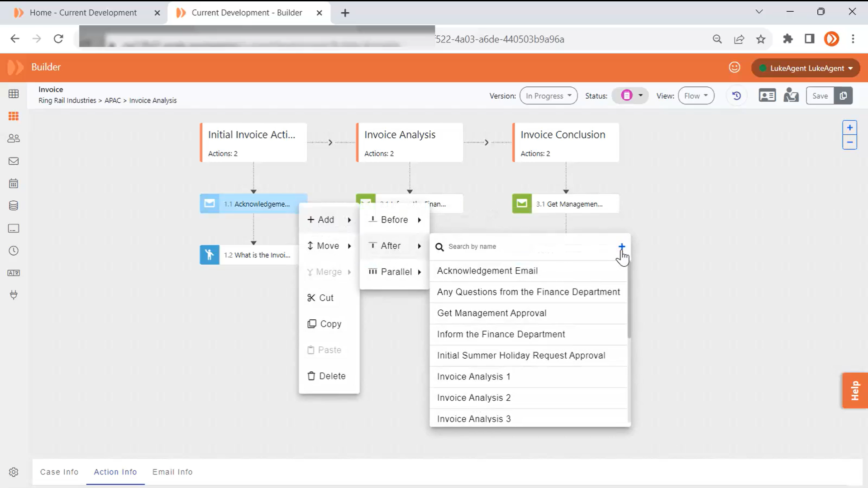This screenshot has width=868, height=488.
Task: Click the people icon in left sidebar
Action: pyautogui.click(x=14, y=139)
